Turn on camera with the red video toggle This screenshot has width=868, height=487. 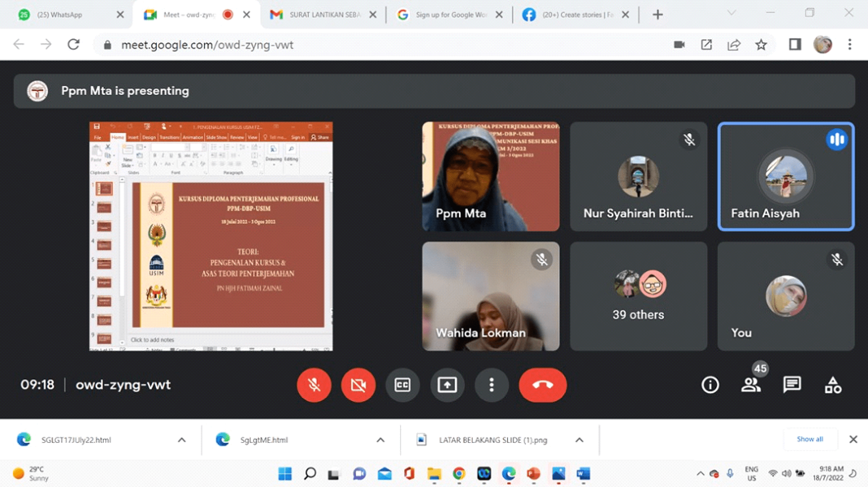click(x=358, y=385)
